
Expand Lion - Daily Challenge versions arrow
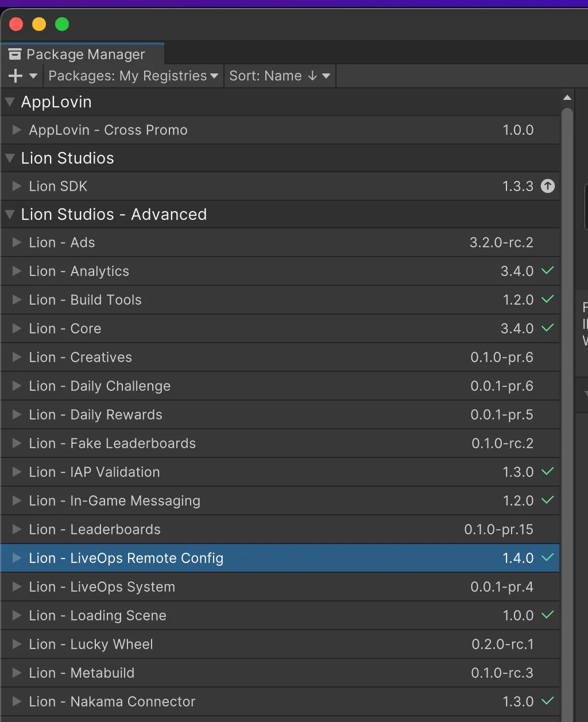point(17,386)
